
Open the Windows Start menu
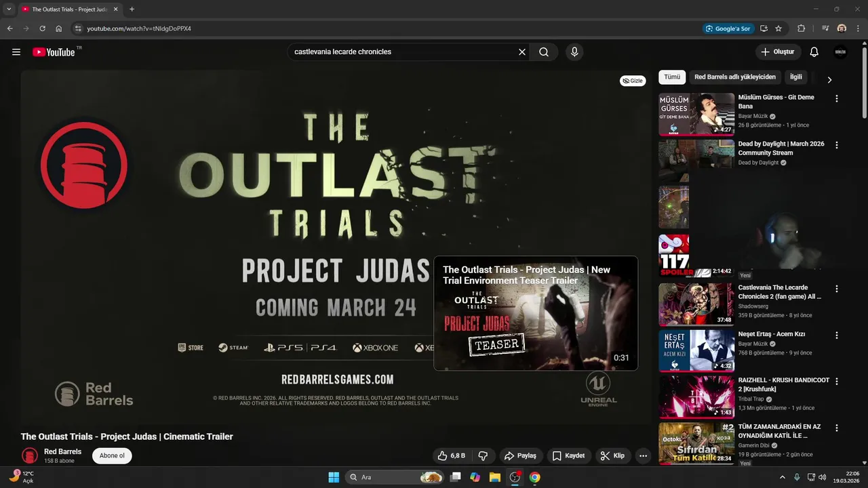click(334, 477)
